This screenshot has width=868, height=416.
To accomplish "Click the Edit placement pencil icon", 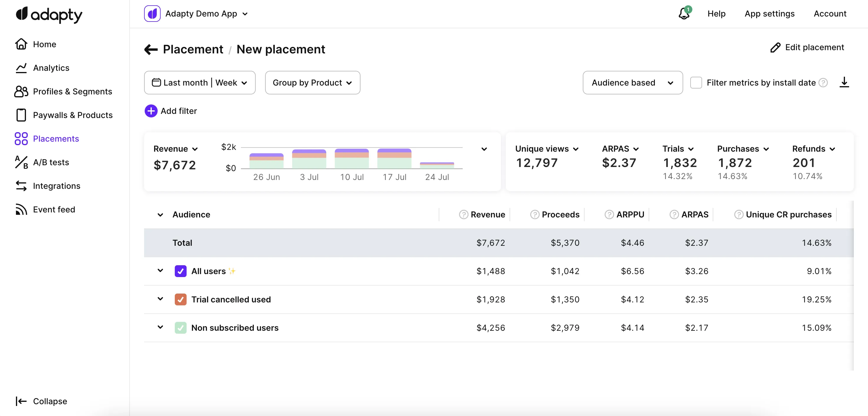I will tap(775, 48).
